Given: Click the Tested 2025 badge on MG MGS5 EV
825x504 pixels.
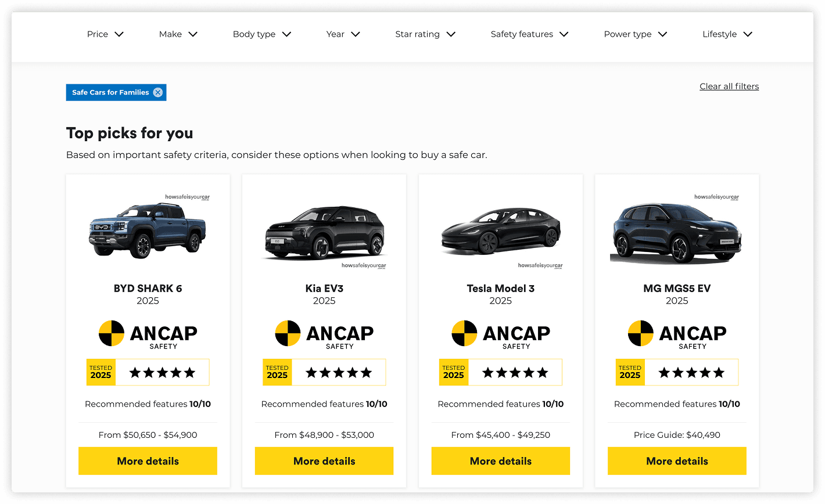Looking at the screenshot, I should pyautogui.click(x=630, y=372).
